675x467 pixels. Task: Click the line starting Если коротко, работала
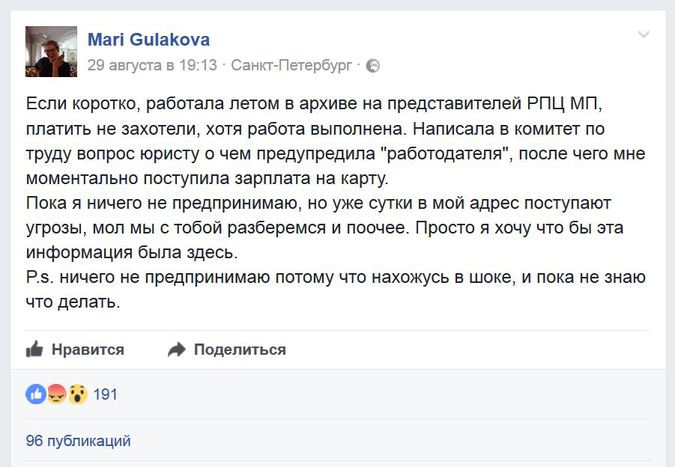click(x=314, y=104)
